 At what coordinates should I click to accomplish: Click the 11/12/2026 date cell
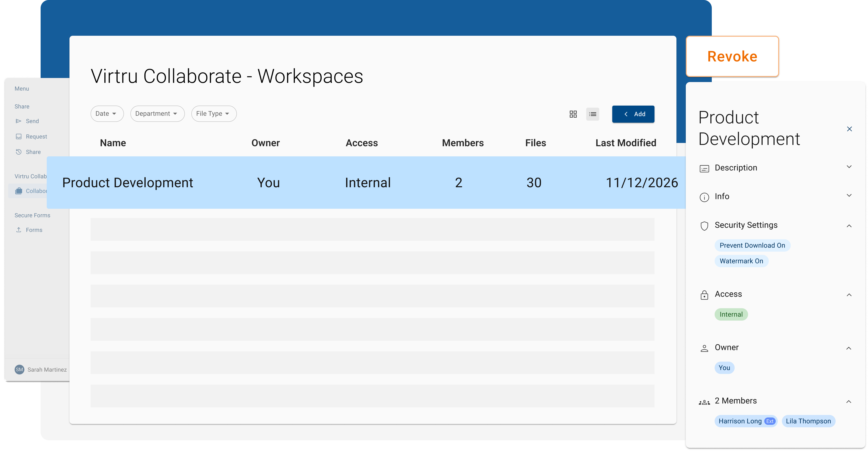coord(642,183)
